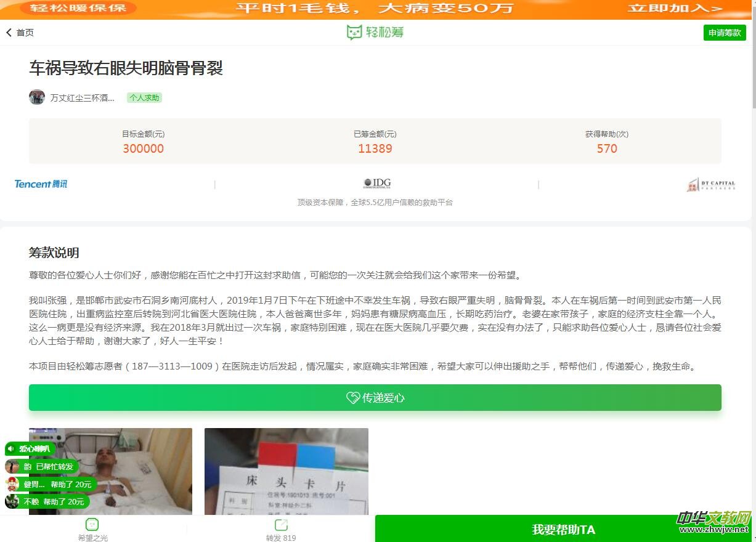Open the 床头卡片 bed card photo
This screenshot has height=542, width=756.
pos(286,471)
